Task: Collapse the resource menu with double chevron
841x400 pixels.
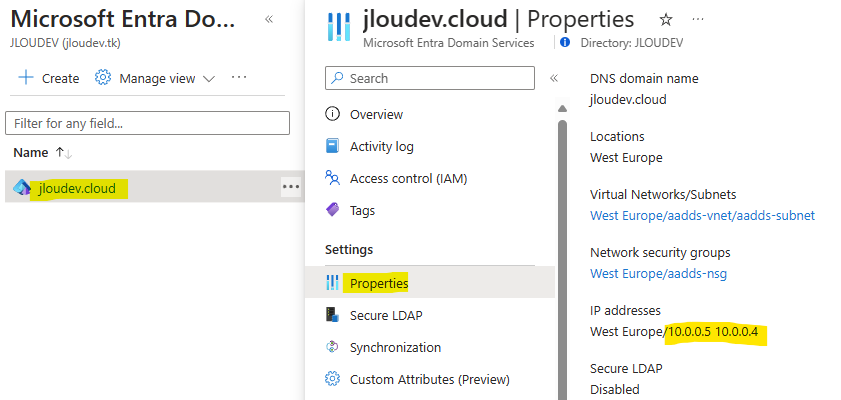Action: pyautogui.click(x=554, y=79)
